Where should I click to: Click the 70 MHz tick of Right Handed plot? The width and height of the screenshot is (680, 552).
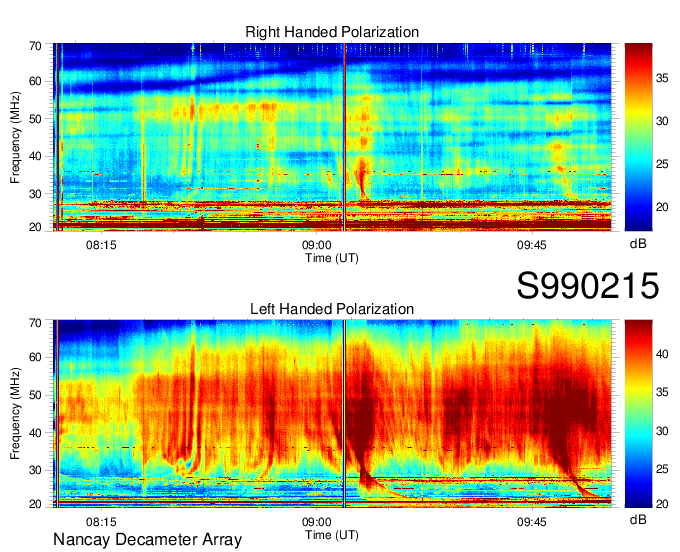(36, 46)
